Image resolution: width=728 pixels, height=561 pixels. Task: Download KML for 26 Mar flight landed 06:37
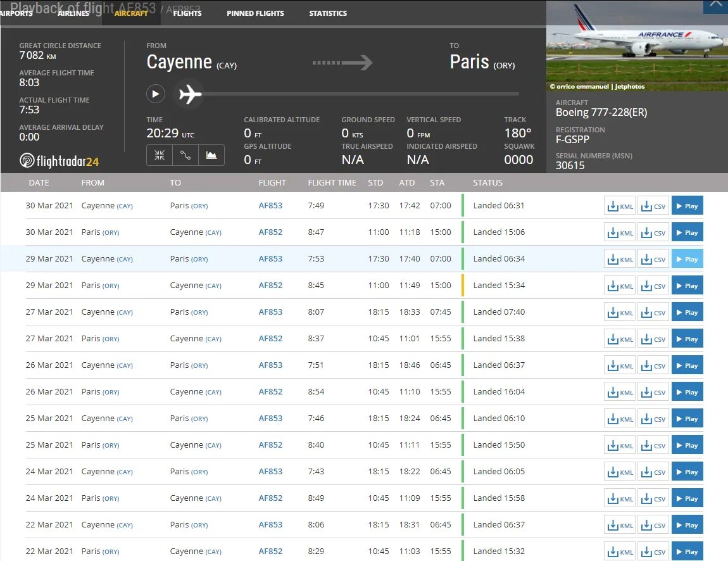[x=620, y=365]
